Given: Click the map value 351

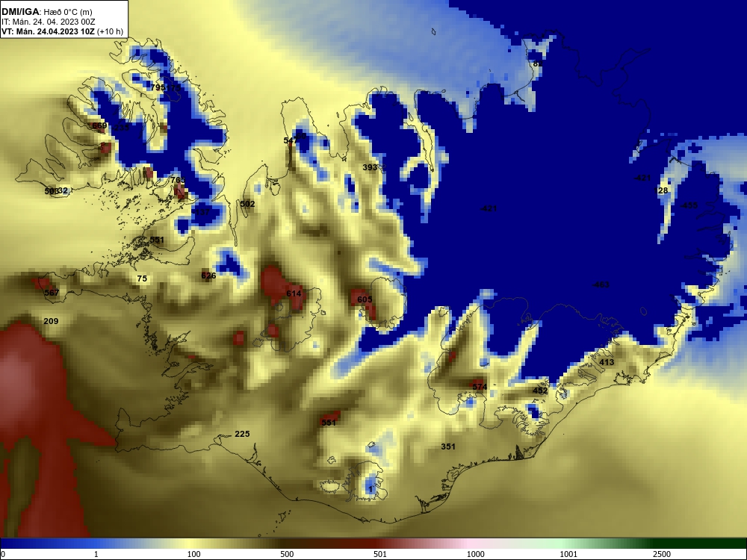Looking at the screenshot, I should point(447,447).
